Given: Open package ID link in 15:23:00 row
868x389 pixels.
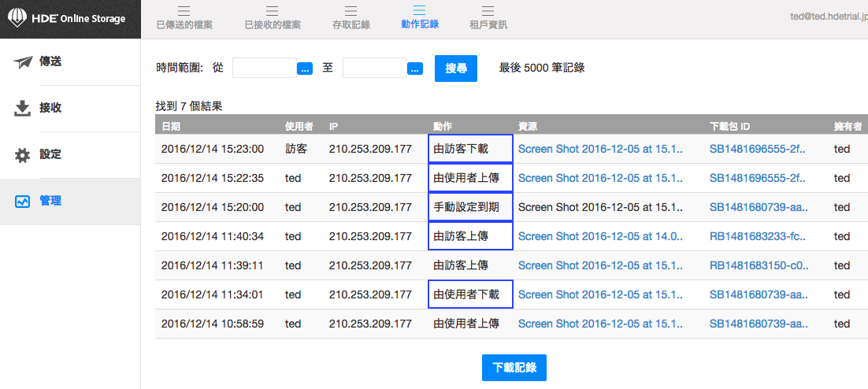Looking at the screenshot, I should (x=759, y=149).
